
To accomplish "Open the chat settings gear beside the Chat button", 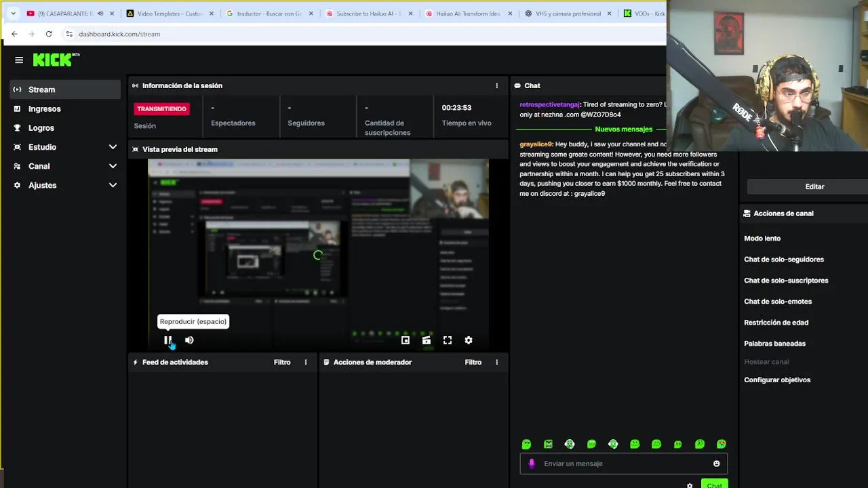I will (690, 485).
